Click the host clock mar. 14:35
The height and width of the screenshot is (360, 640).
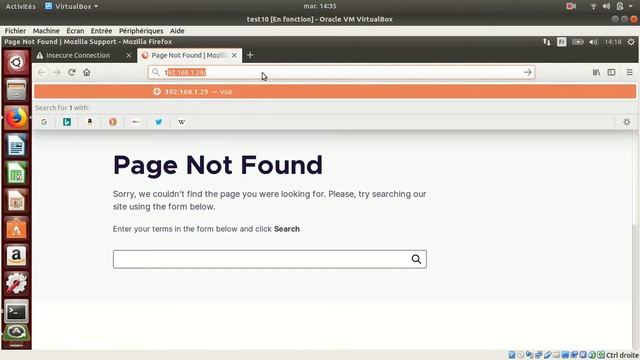pyautogui.click(x=320, y=6)
